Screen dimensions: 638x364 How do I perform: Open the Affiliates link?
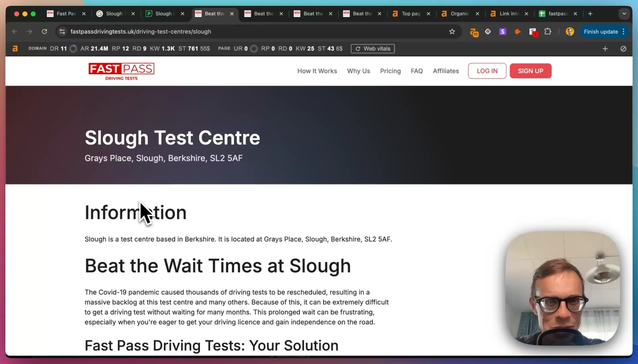pyautogui.click(x=446, y=71)
